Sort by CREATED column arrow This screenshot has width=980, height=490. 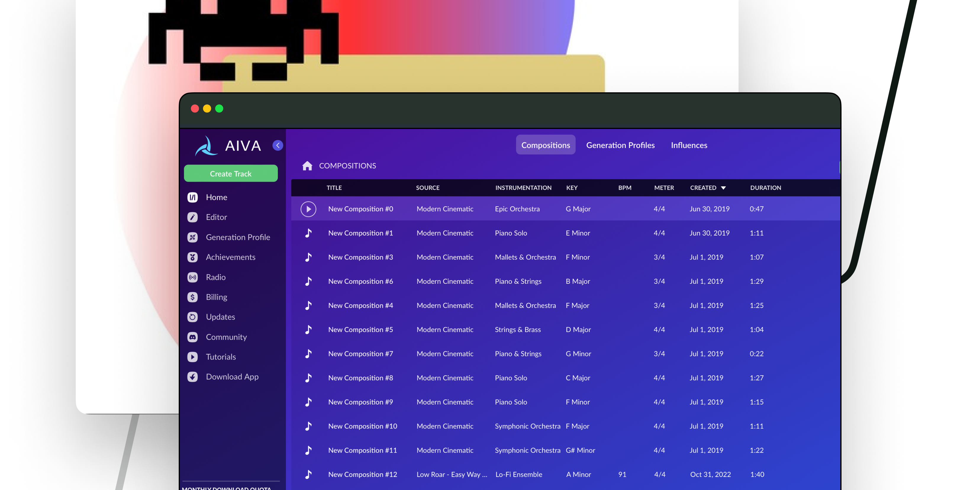(723, 188)
